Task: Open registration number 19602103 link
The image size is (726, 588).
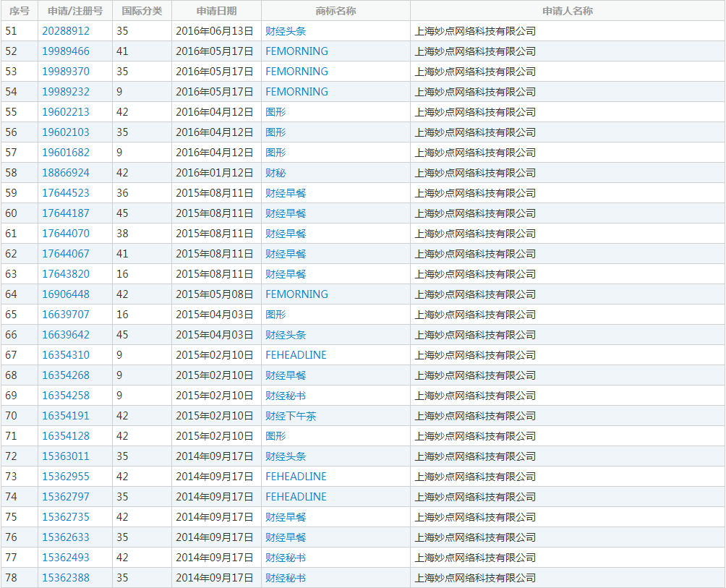Action: 66,132
